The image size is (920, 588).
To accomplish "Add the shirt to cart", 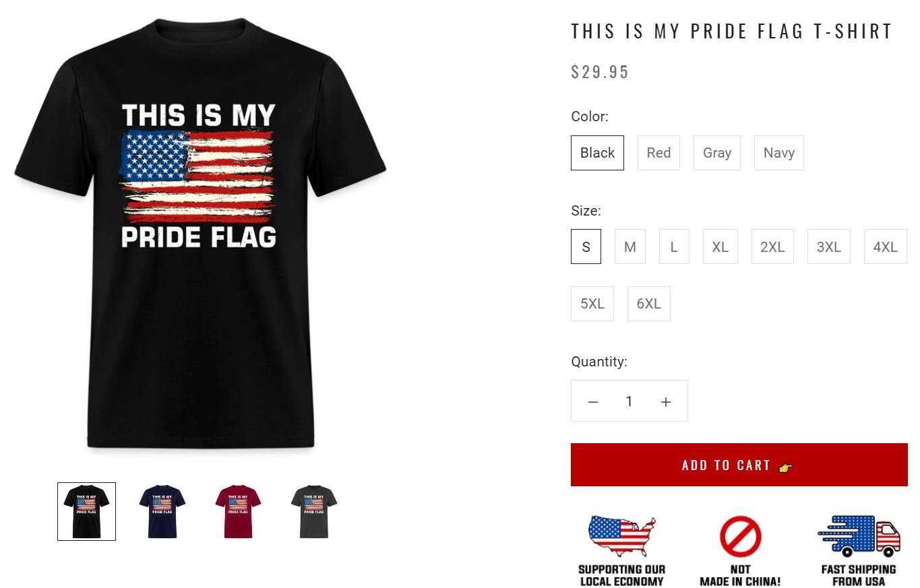I will [739, 465].
